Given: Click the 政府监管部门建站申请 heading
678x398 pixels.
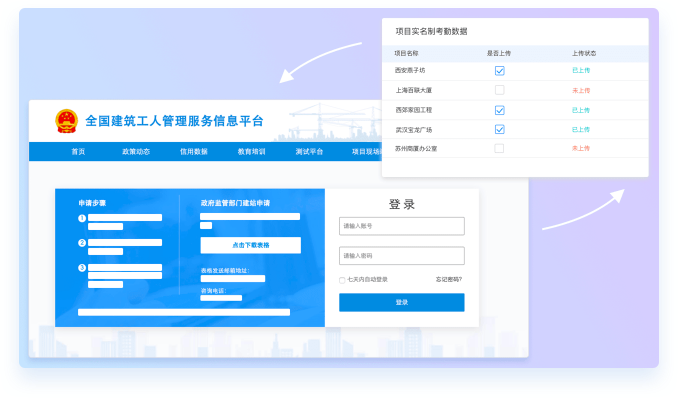Looking at the screenshot, I should click(235, 203).
